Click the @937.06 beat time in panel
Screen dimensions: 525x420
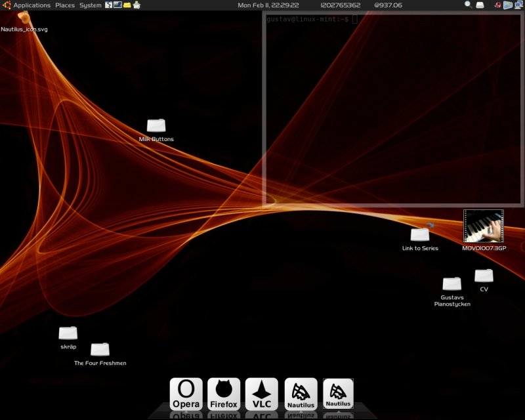[x=388, y=5]
